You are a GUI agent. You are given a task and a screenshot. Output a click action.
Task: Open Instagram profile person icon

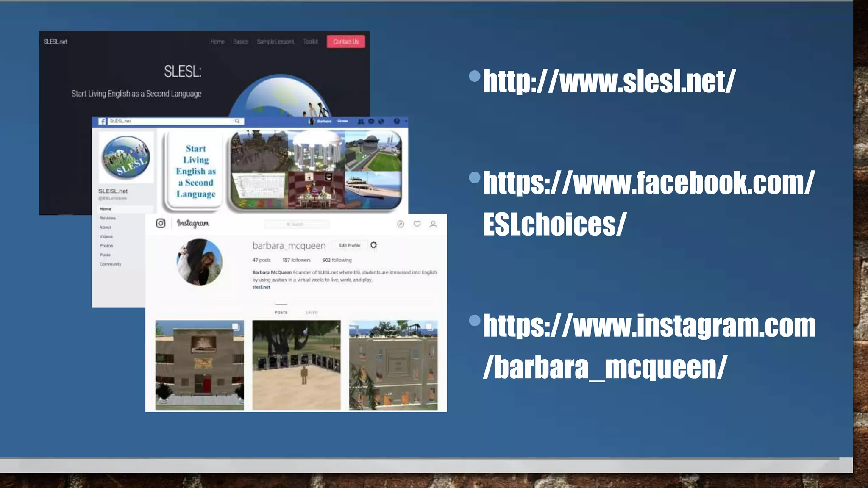(433, 224)
